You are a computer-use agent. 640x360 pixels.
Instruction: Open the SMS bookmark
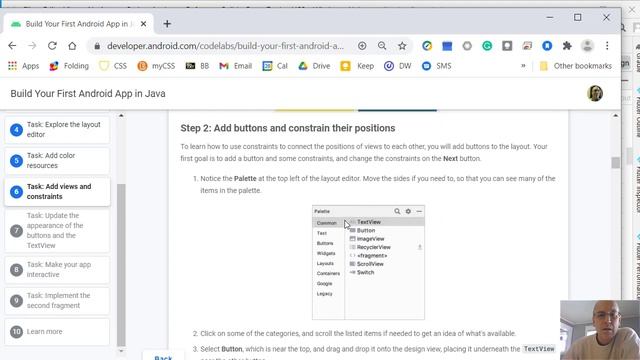[437, 66]
